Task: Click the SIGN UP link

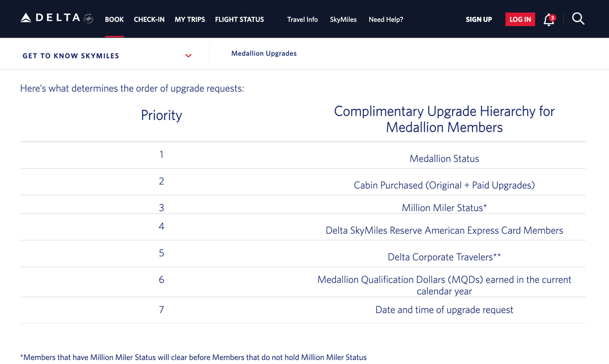Action: pos(478,19)
